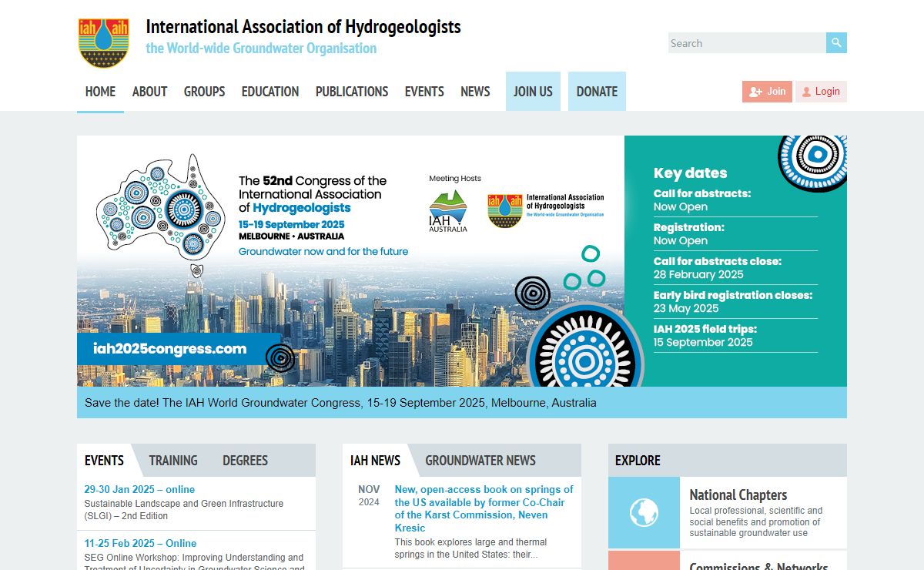Click the 'IAH 2025 field trips' date entry
Viewport: 924px width, 570px height.
pyautogui.click(x=705, y=336)
